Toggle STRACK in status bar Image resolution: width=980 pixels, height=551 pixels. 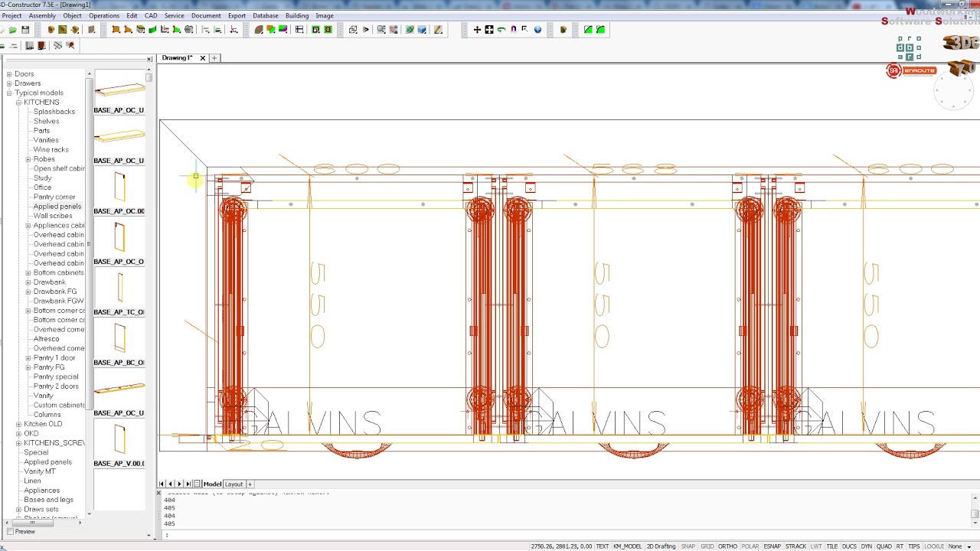tap(795, 546)
